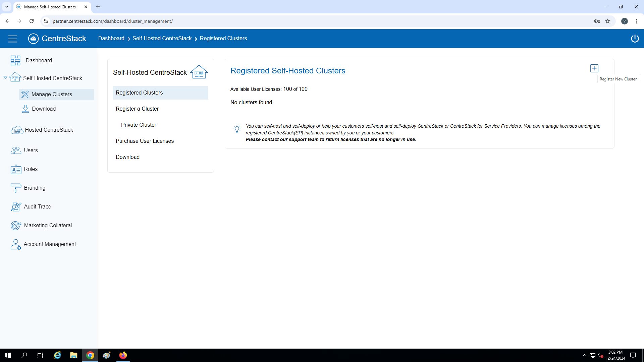Bookmark this page with star icon

608,21
